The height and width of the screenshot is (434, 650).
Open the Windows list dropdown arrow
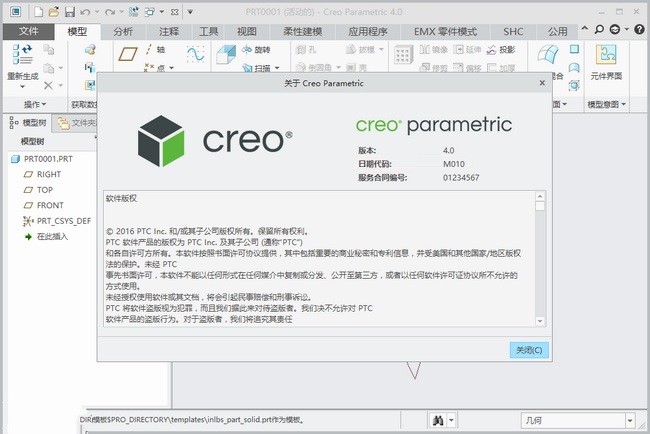(x=162, y=12)
